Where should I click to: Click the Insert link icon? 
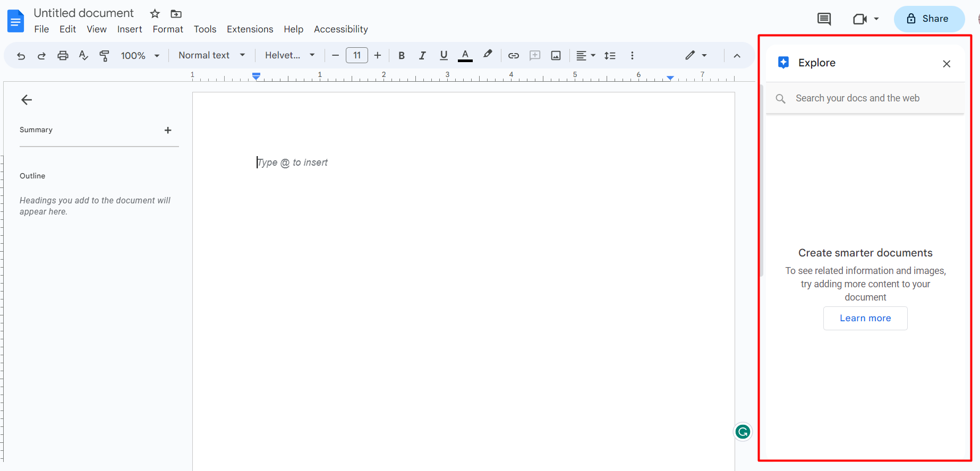[513, 56]
